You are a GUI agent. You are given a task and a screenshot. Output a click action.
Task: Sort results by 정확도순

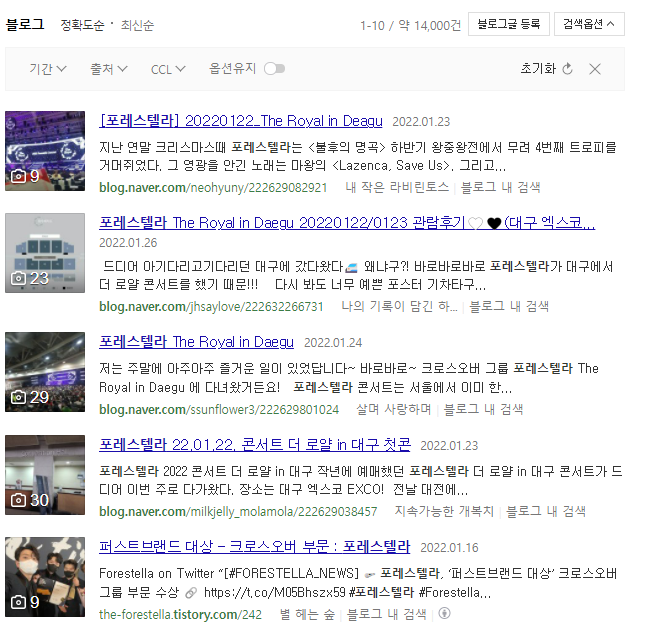click(x=82, y=26)
